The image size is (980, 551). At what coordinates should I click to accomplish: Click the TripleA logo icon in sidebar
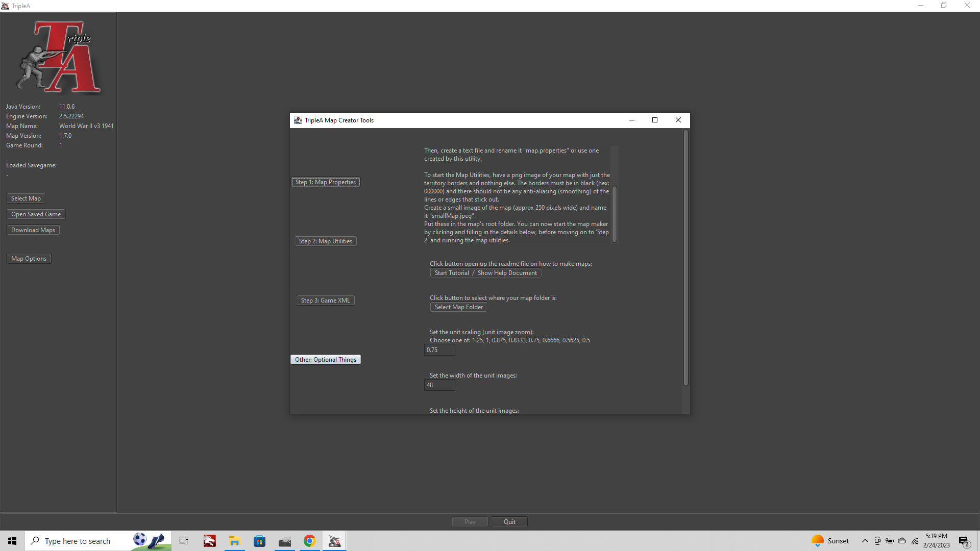(59, 58)
